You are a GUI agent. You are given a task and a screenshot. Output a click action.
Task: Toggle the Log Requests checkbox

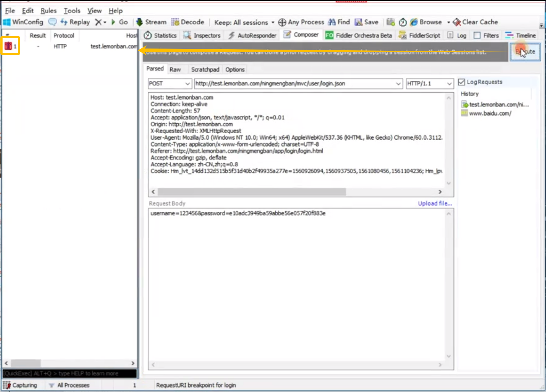click(462, 82)
